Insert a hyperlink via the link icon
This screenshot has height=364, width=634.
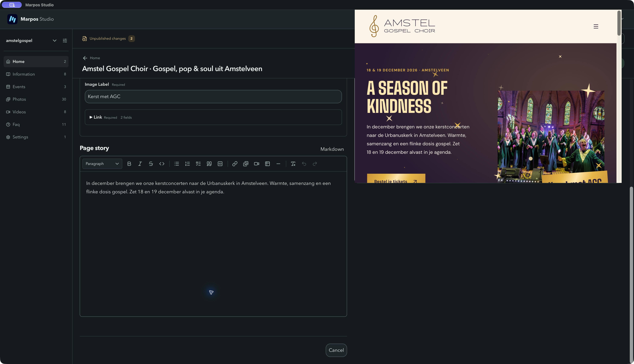(235, 164)
